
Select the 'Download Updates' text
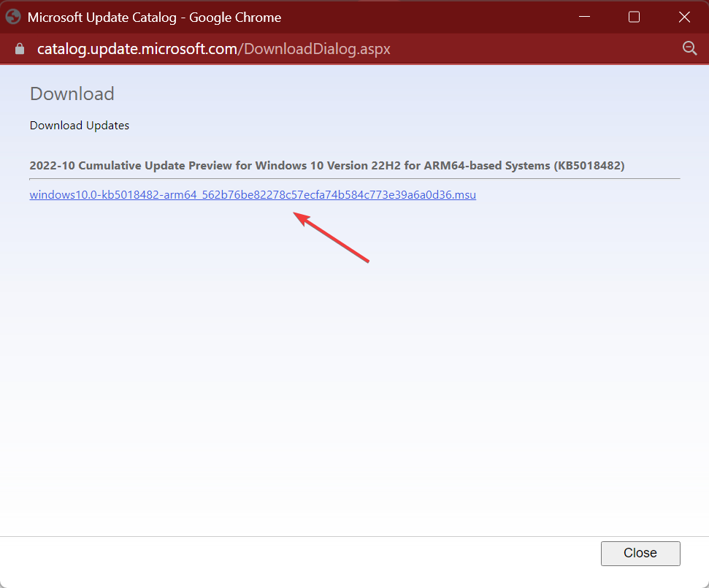coord(80,126)
